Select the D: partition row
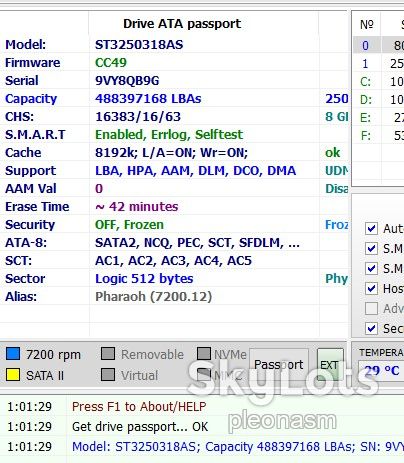The height and width of the screenshot is (463, 404). 379,99
